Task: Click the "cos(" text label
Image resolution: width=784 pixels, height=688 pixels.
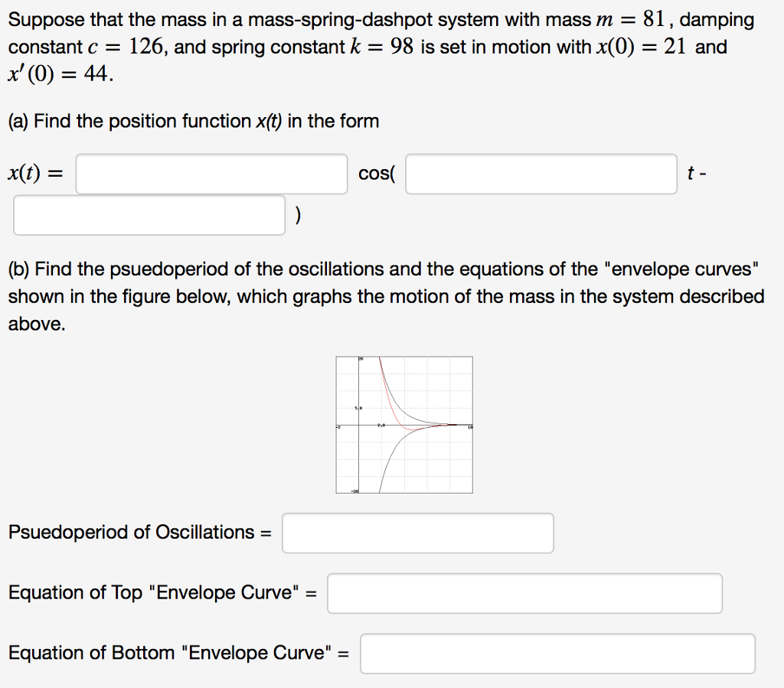Action: tap(377, 174)
